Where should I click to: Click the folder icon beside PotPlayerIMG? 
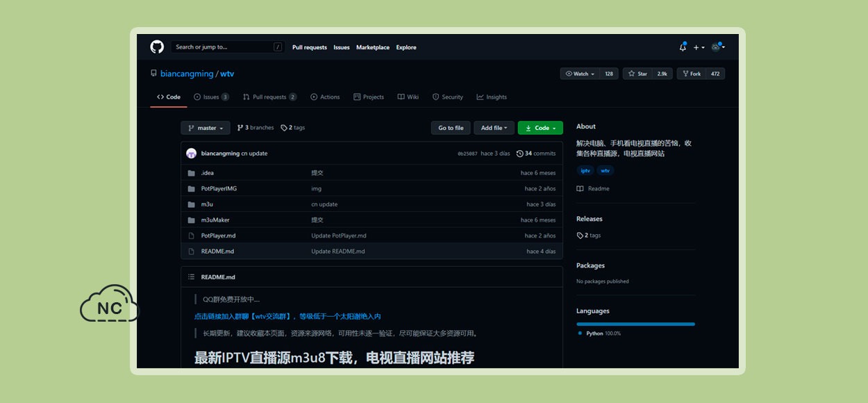pos(191,188)
